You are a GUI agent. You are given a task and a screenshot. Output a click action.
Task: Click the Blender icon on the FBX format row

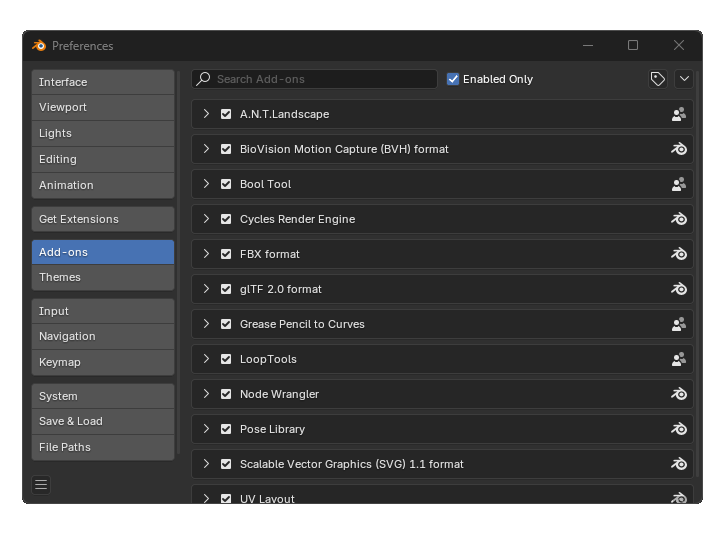pyautogui.click(x=679, y=254)
